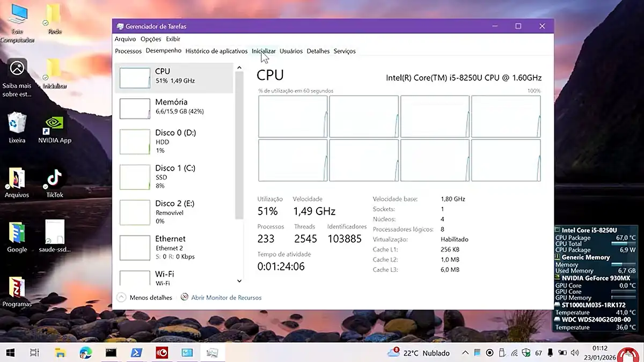Click the 'Habilitado' virtualization value
The width and height of the screenshot is (644, 362).
coord(455,239)
